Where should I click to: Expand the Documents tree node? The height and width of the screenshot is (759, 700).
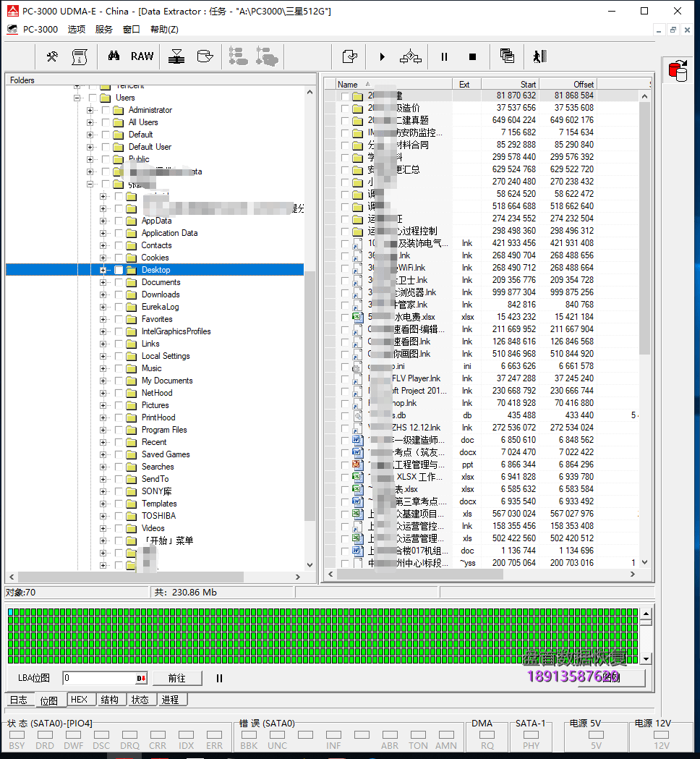click(x=103, y=282)
